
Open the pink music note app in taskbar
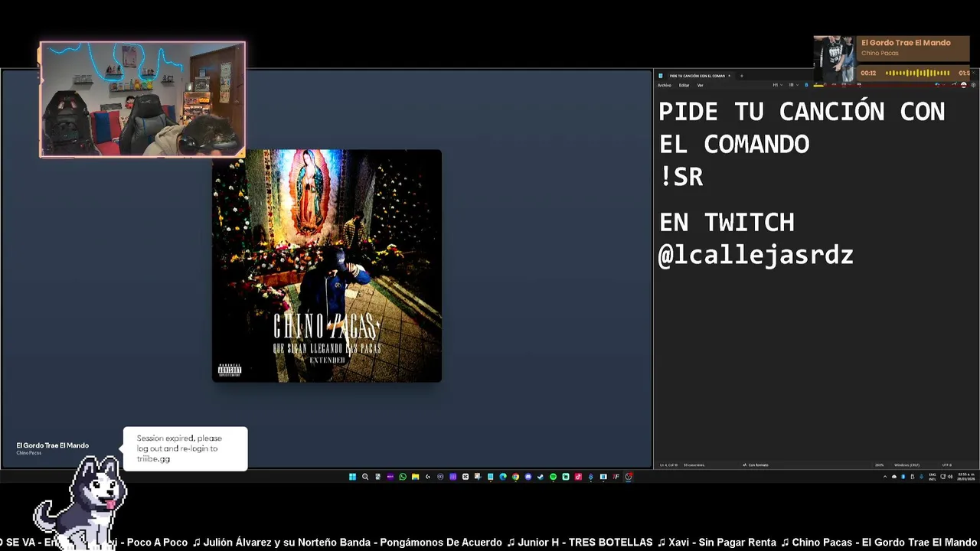tap(578, 477)
